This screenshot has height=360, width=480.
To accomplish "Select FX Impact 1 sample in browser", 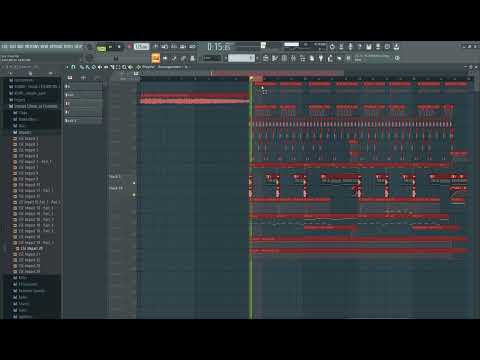I will (28, 138).
